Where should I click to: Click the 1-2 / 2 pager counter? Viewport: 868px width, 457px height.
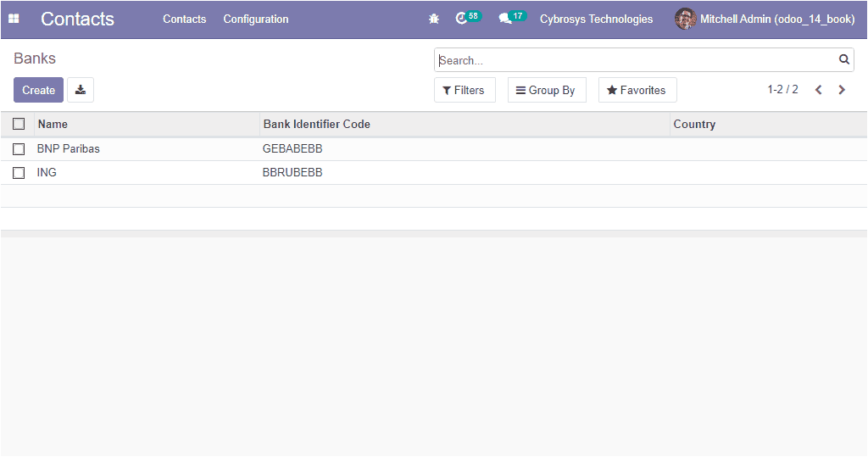782,89
